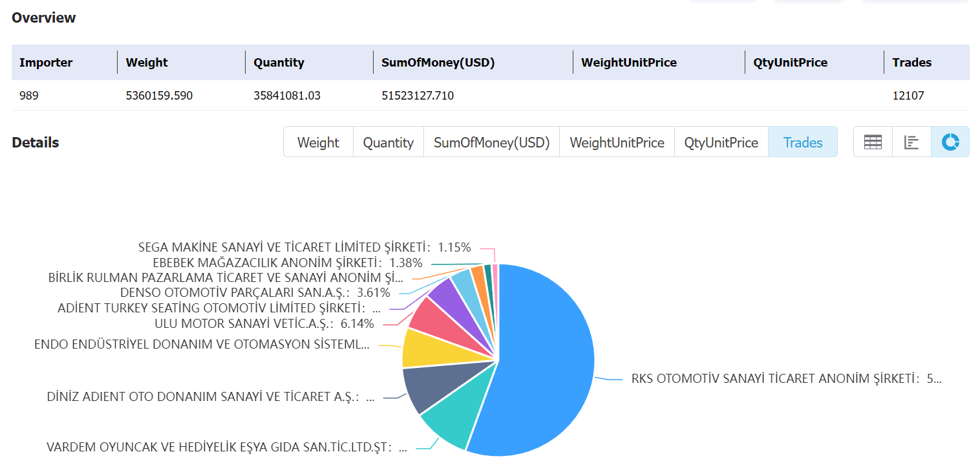Select the SumOfMoney(USD) details tab
This screenshot has height=465, width=980.
point(491,142)
